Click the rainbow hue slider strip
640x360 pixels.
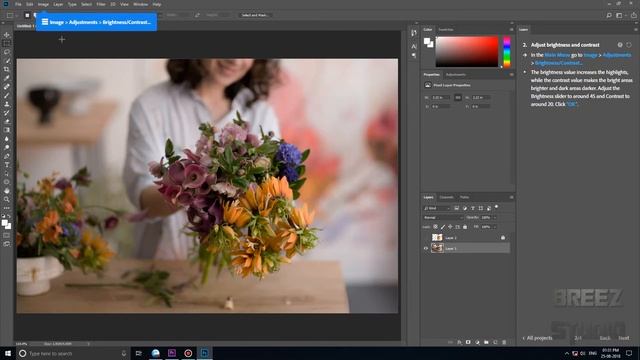coord(507,52)
